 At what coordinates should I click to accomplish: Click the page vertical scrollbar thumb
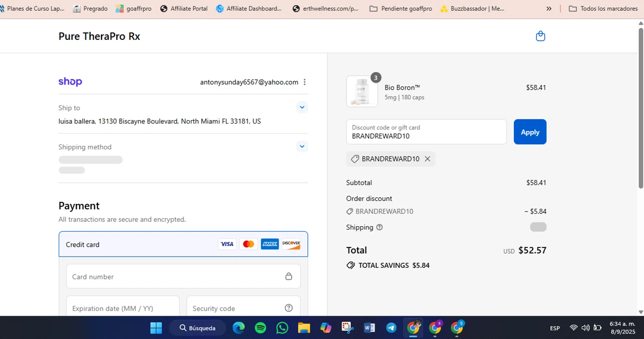tap(641, 107)
